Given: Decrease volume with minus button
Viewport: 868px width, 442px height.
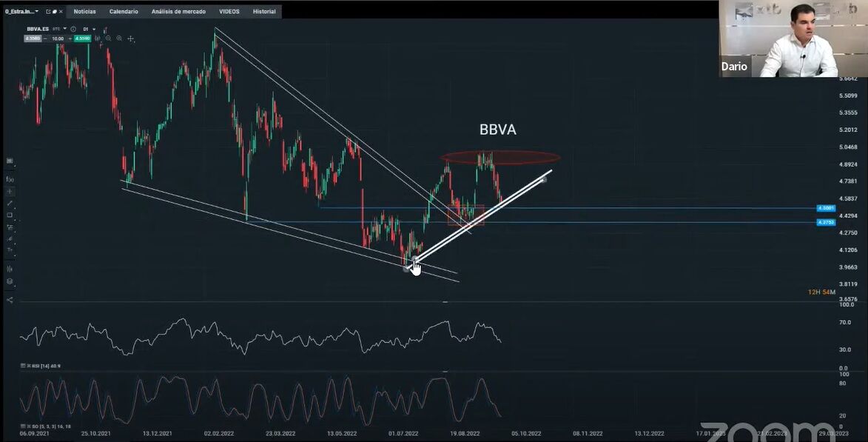Looking at the screenshot, I should coord(45,38).
